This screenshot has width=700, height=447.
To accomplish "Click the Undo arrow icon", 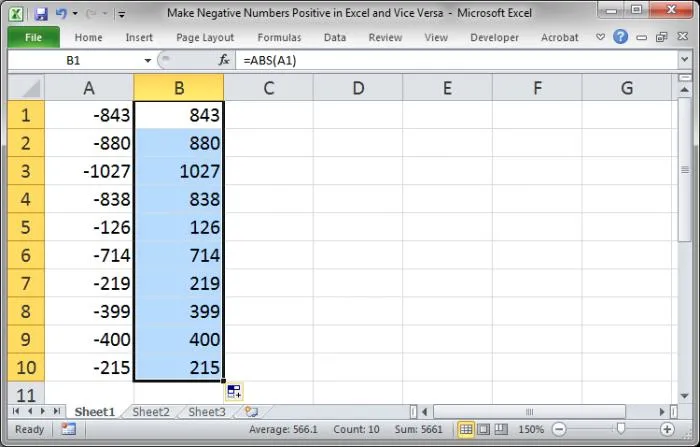I will coord(61,13).
